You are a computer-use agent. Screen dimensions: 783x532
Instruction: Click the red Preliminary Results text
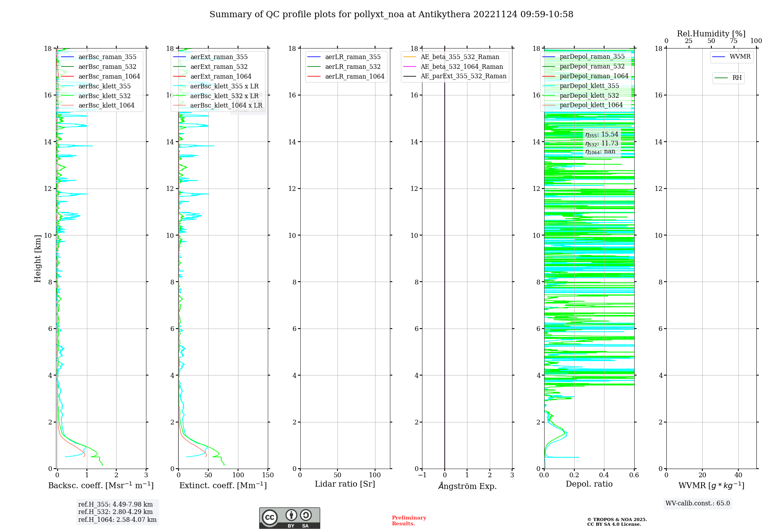[409, 521]
